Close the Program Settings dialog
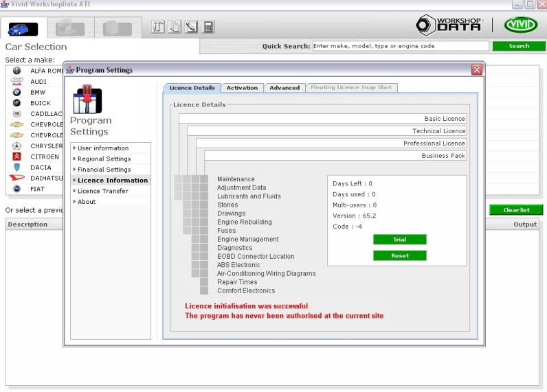Viewport: 547px width, 392px height. 476,70
